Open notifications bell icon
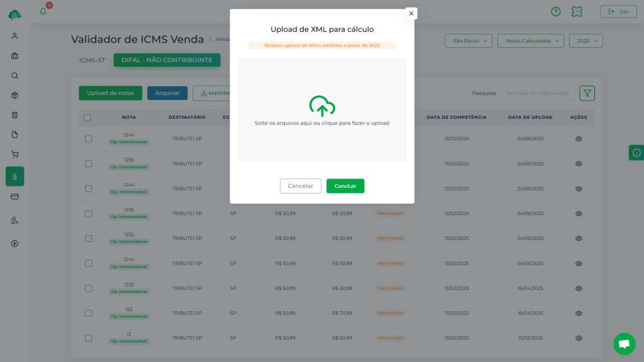 click(43, 11)
